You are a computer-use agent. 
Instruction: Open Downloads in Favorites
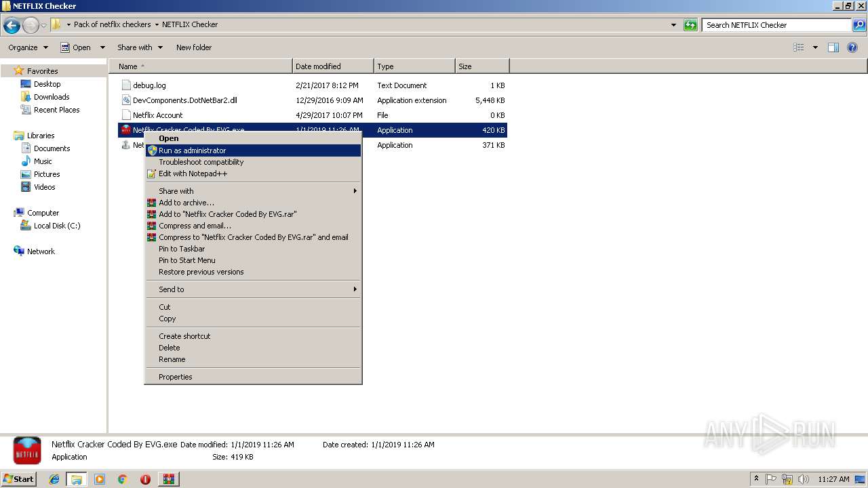click(52, 97)
